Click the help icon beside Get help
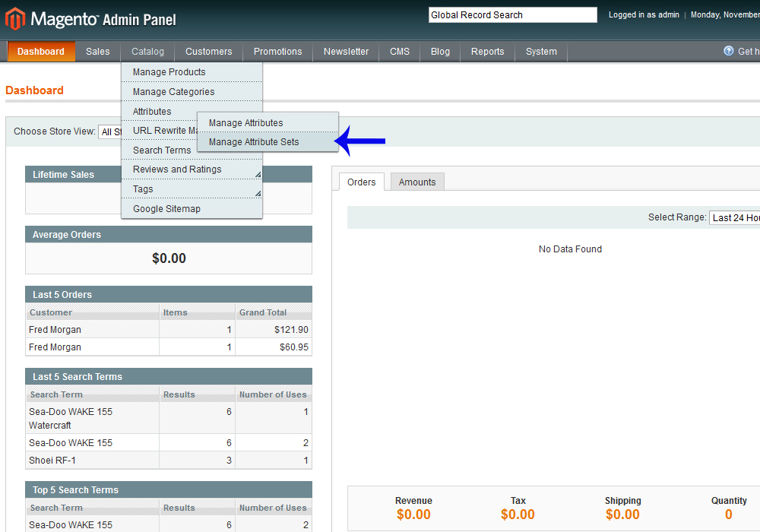The height and width of the screenshot is (532, 760). pos(729,51)
